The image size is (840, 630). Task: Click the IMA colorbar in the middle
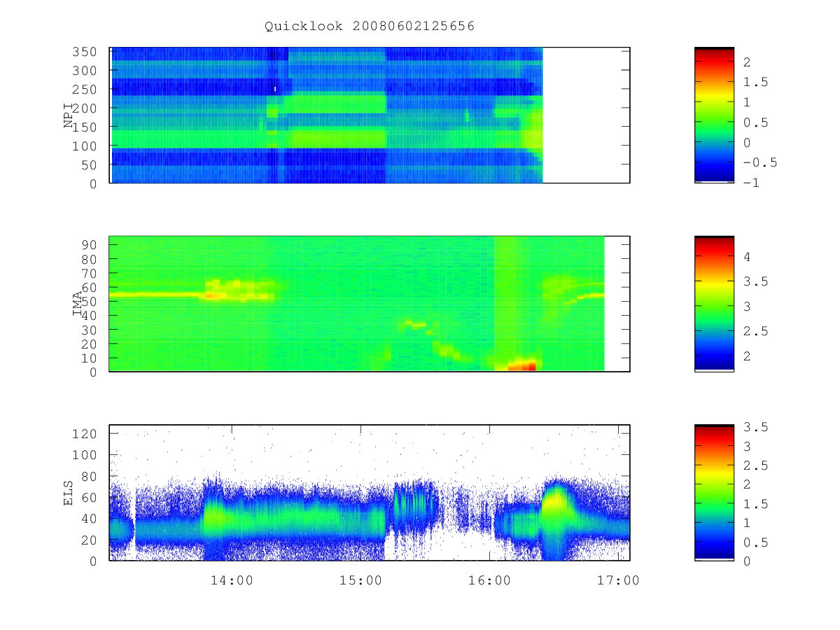[x=714, y=303]
